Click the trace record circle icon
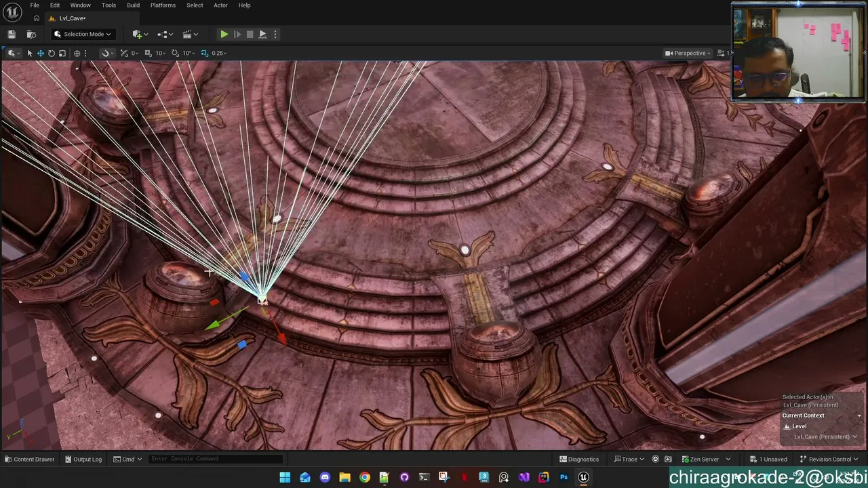The height and width of the screenshot is (488, 868). point(655,459)
